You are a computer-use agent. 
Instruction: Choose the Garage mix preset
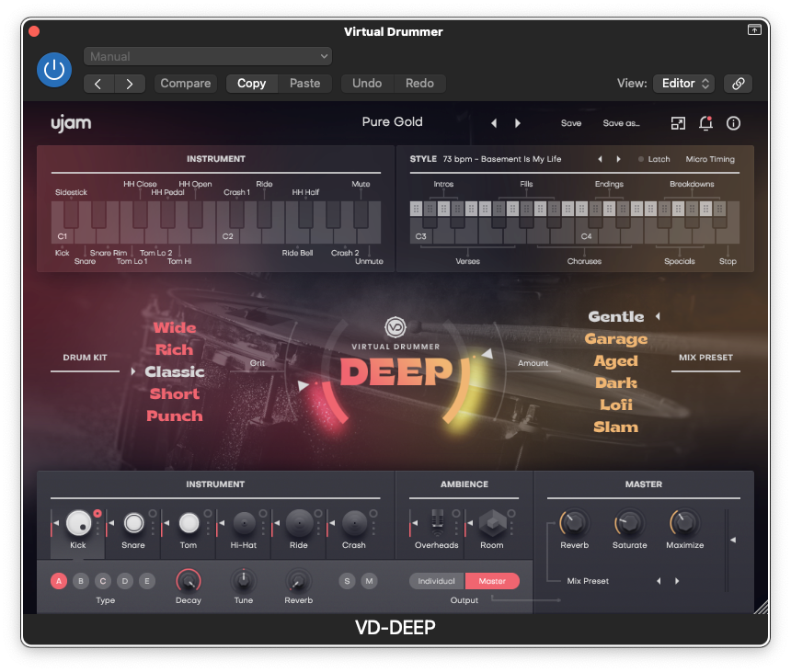tap(616, 339)
